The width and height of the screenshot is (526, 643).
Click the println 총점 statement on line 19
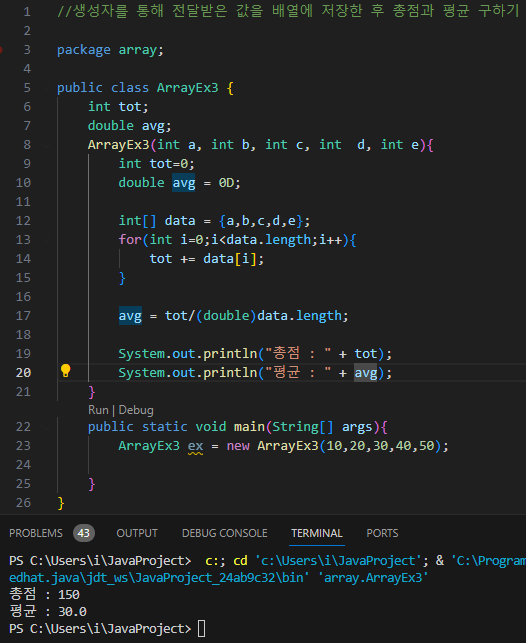(255, 353)
